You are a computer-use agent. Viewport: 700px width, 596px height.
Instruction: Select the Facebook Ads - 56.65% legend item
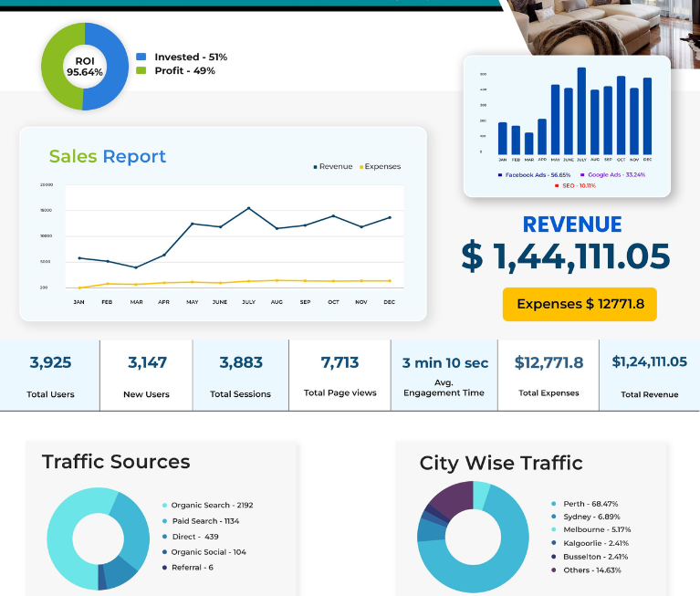(x=534, y=175)
